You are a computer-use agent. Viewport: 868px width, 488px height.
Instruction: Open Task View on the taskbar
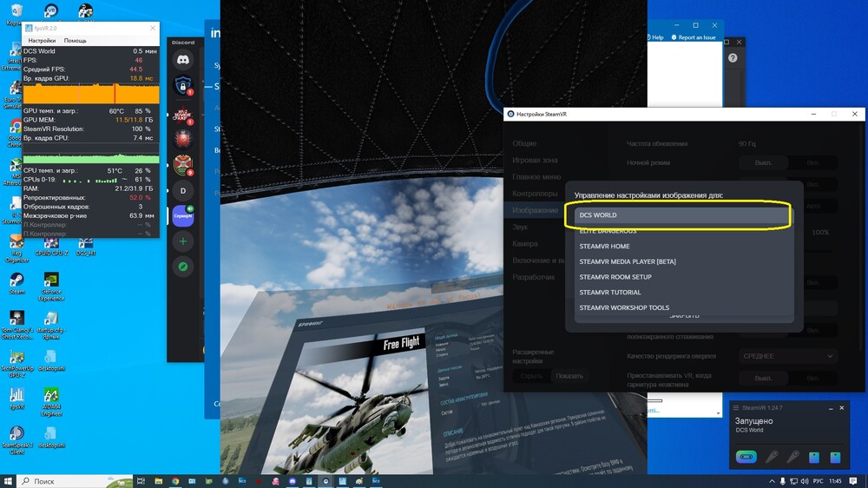[141, 481]
